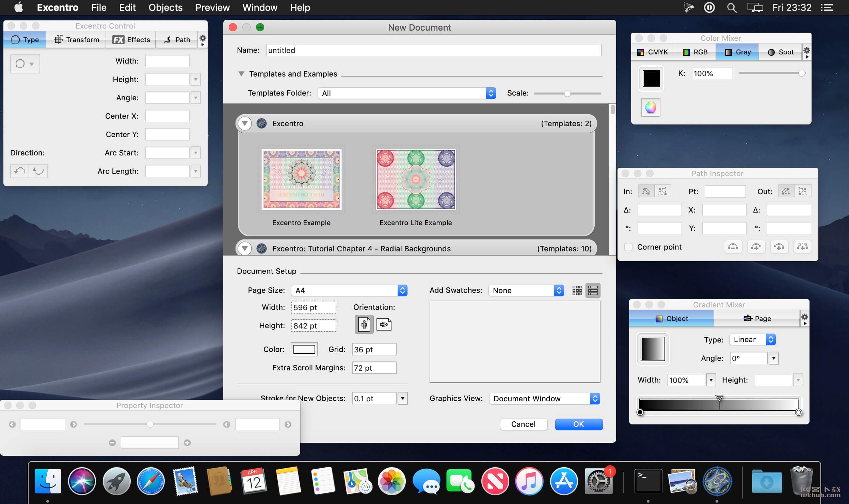
Task: Expand Tutorial Chapter 4 Radial Backgrounds group
Action: coord(244,249)
